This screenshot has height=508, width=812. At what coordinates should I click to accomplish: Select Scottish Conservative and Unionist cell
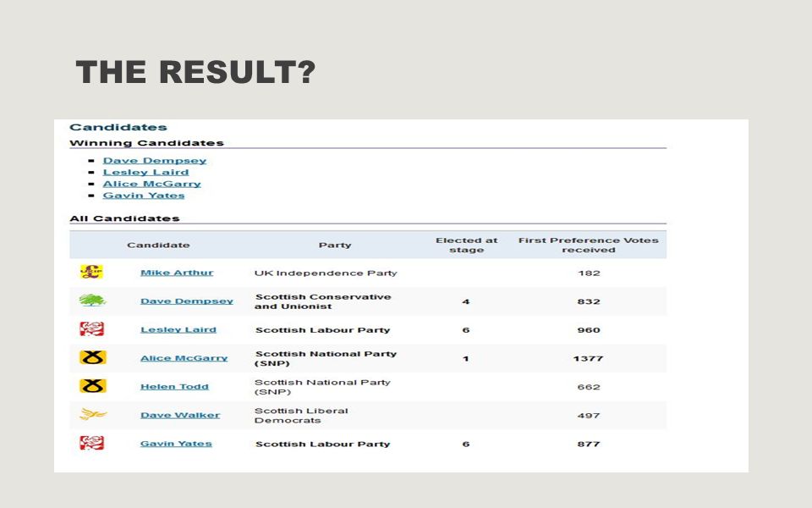coord(323,301)
